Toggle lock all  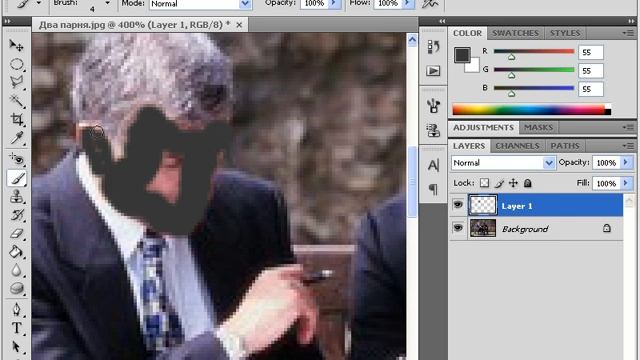[x=528, y=183]
